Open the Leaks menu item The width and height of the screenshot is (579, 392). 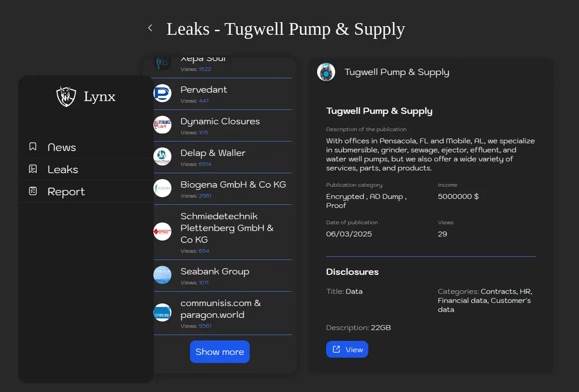coord(63,170)
